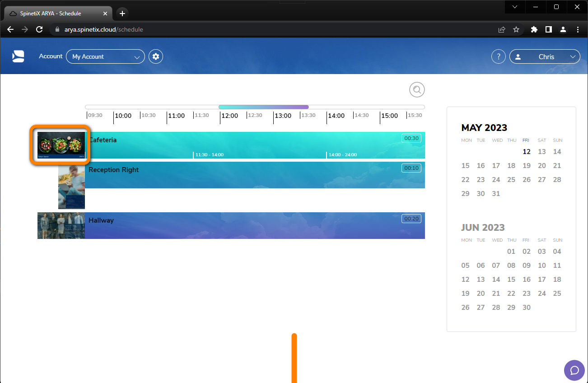Open the chat support bubble icon

coord(574,370)
